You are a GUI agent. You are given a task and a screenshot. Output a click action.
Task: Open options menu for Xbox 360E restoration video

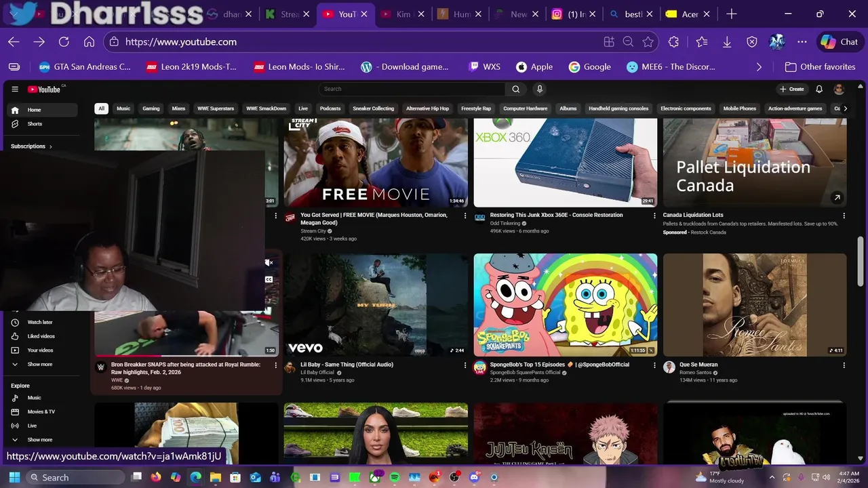[654, 216]
